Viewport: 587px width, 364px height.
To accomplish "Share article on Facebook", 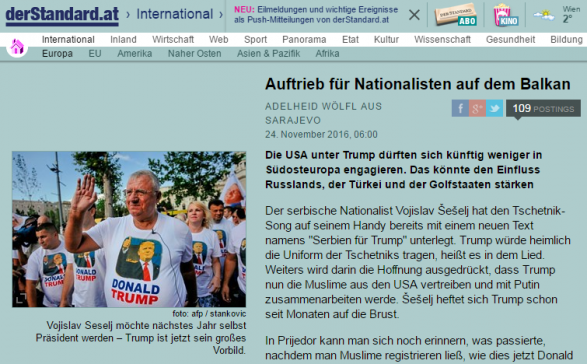I will 460,108.
